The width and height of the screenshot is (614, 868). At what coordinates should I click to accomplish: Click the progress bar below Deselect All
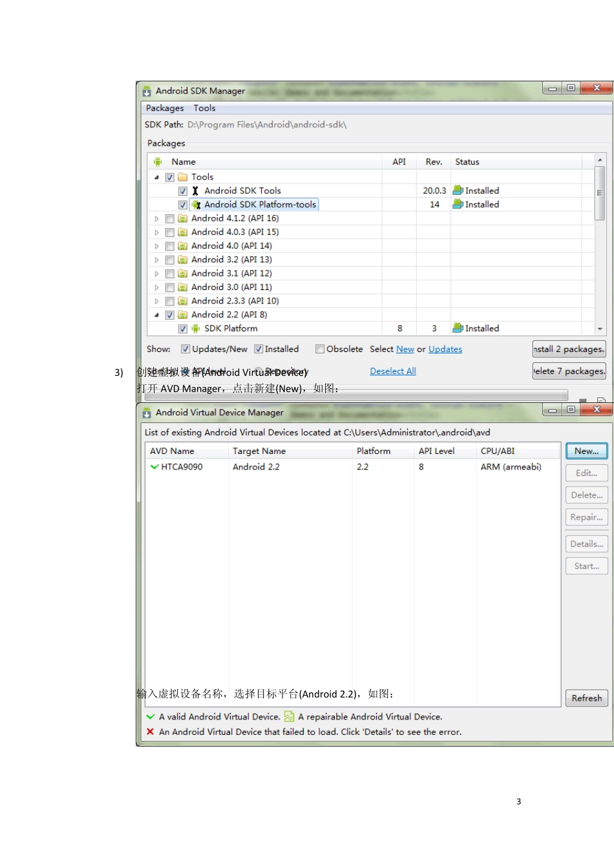point(357,395)
